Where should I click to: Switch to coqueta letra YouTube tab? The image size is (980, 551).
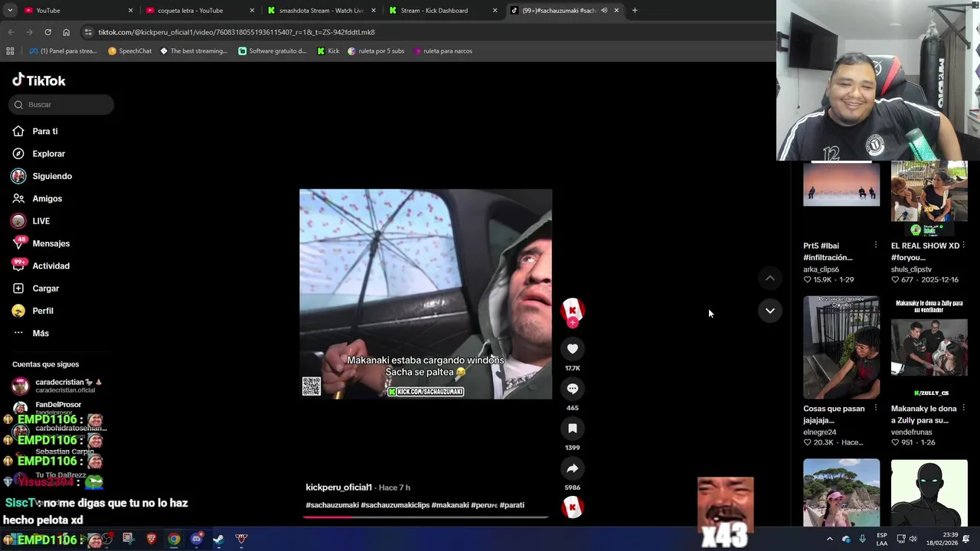coord(199,11)
